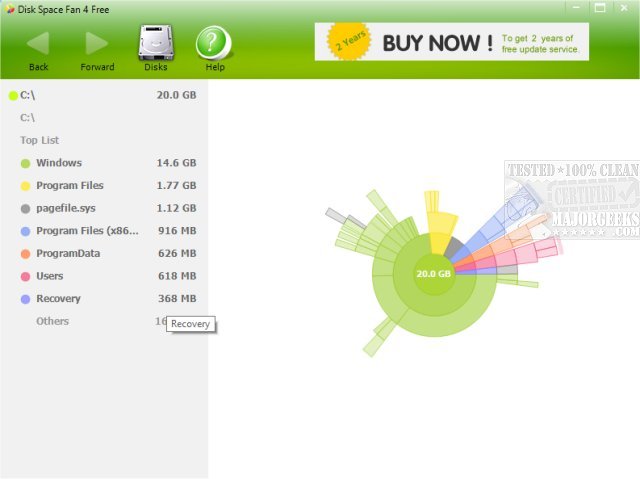Click the 14.6 GB size value
640x479 pixels.
point(176,163)
